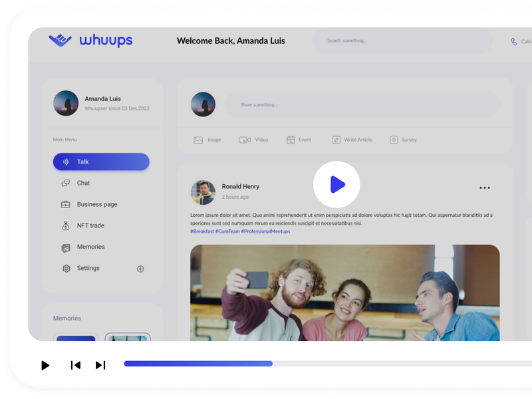Click the play icon in player bar
Screen dimensions: 532x399
coord(45,365)
